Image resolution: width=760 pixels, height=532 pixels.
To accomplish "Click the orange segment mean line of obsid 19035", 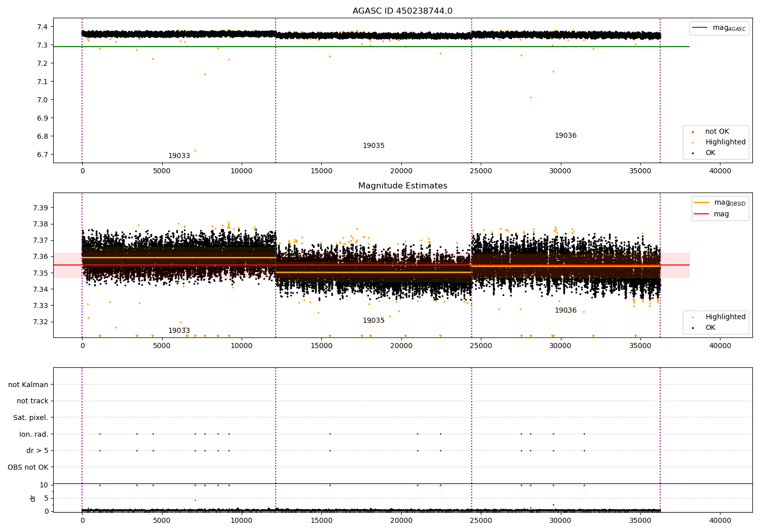I will [373, 273].
